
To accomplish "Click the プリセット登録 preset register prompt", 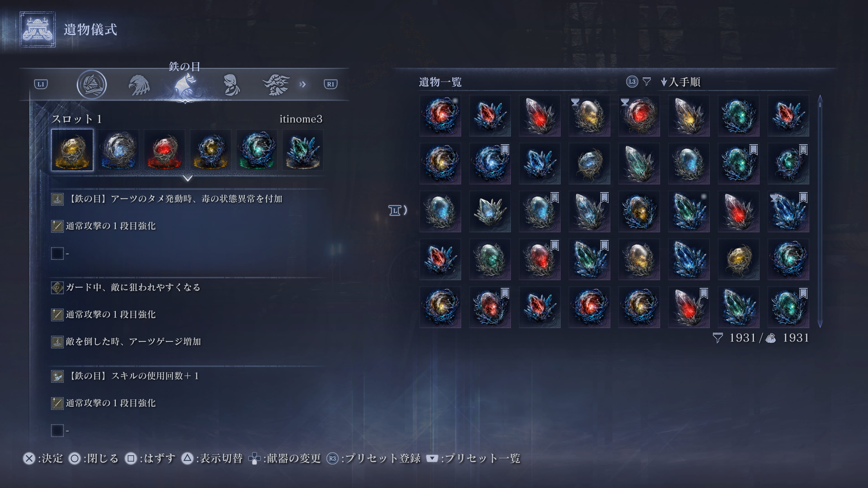I will (373, 458).
